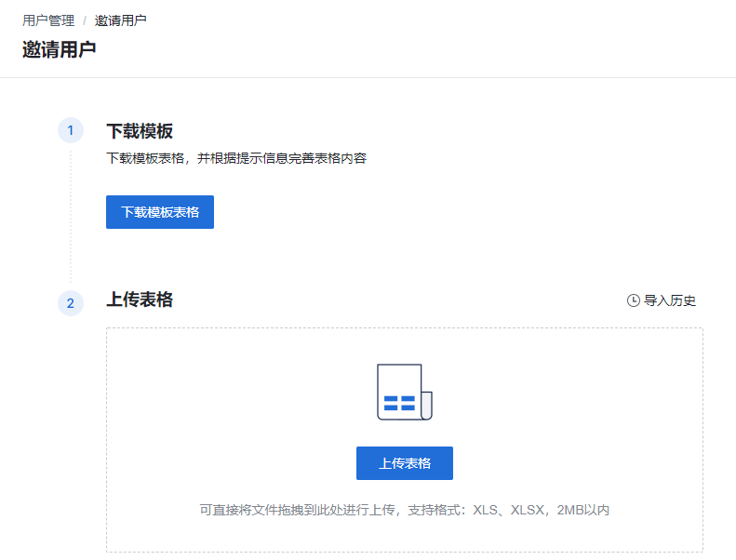Click the clock icon beside 导入历史
Viewport: 736px width, 560px height.
coord(634,300)
